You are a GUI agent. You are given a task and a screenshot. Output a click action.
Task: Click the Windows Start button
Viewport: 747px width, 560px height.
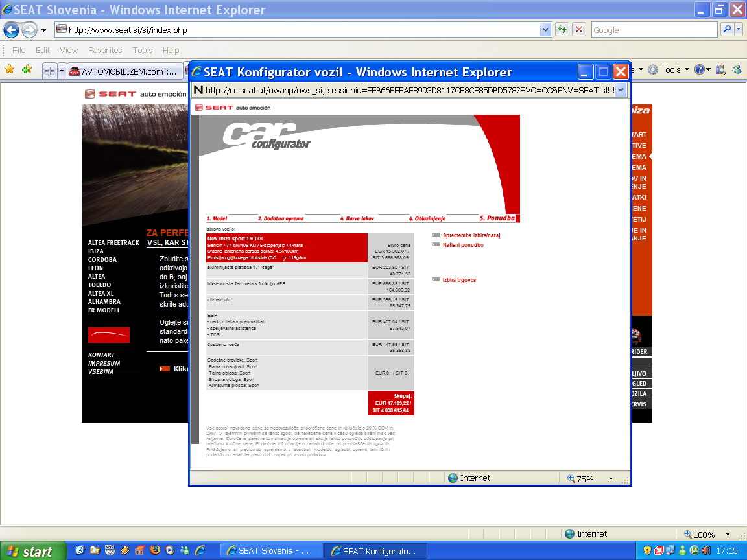point(33,551)
